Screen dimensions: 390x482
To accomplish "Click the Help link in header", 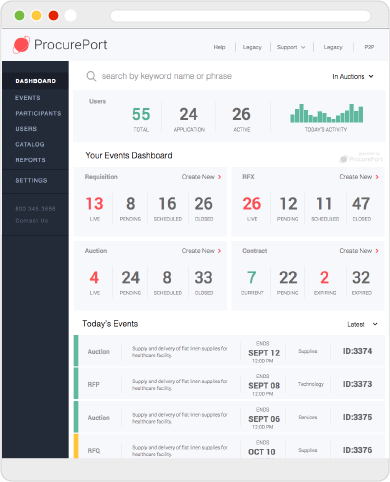I will [x=219, y=47].
